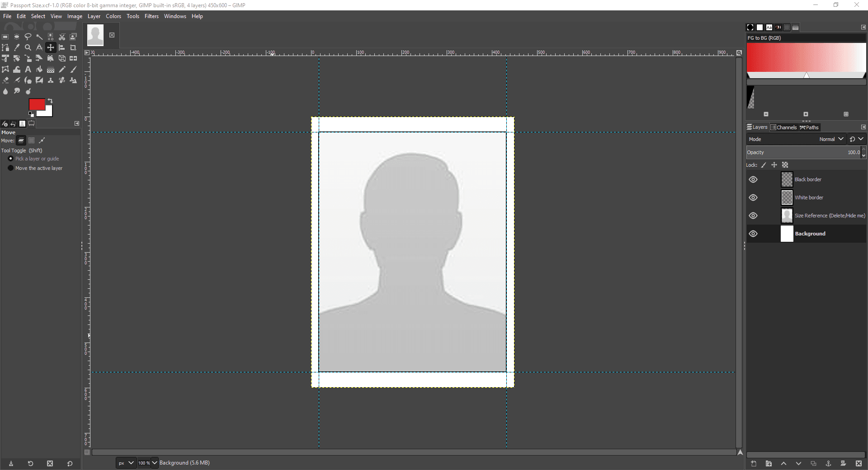The height and width of the screenshot is (470, 868).
Task: Open the layer blend Mode dropdown
Action: tap(831, 139)
